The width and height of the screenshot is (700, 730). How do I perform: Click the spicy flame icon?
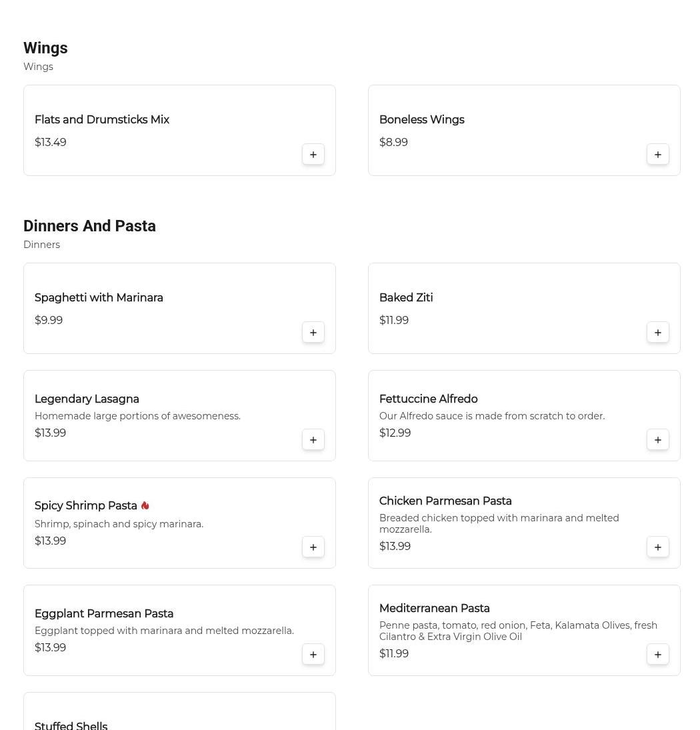pos(145,506)
